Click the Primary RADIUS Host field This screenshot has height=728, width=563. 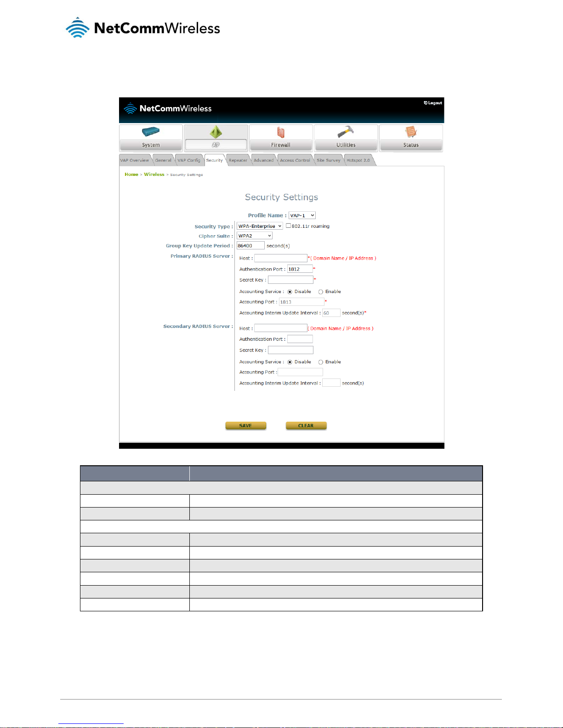281,258
